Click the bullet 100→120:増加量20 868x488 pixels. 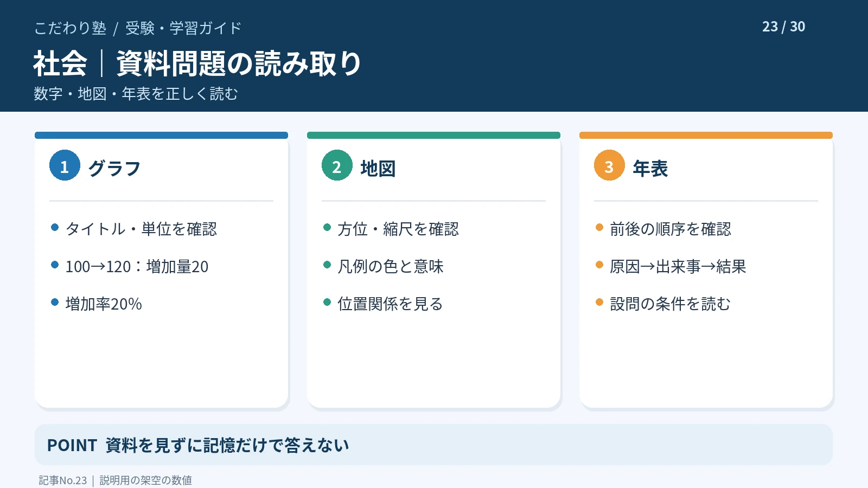(137, 266)
